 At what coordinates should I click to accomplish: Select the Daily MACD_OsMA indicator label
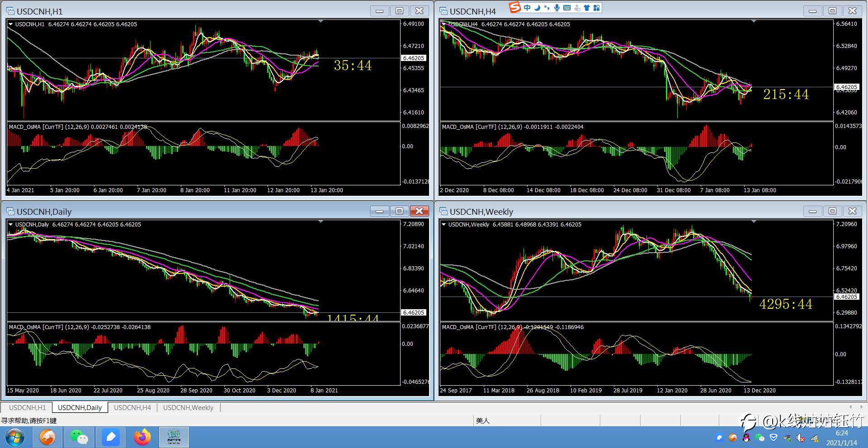pyautogui.click(x=80, y=327)
